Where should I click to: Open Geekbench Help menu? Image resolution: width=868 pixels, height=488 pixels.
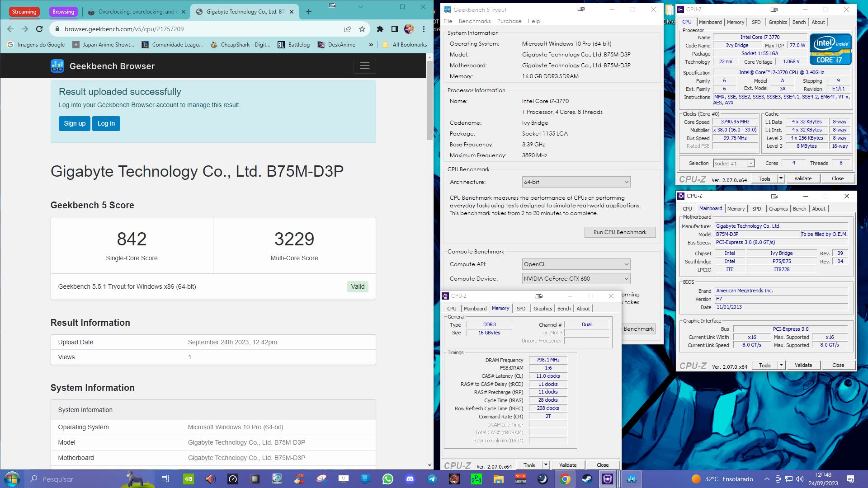[534, 21]
